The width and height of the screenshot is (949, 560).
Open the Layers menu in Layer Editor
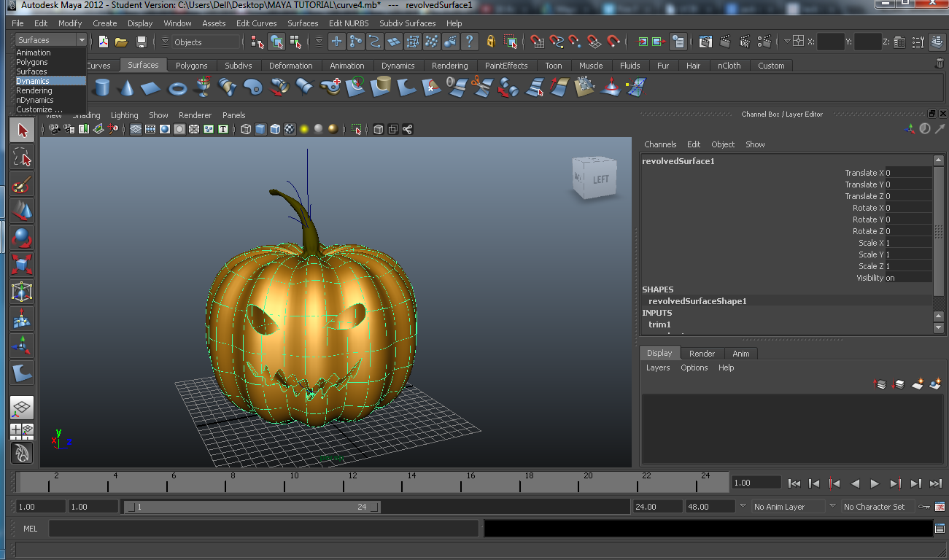[x=658, y=367]
